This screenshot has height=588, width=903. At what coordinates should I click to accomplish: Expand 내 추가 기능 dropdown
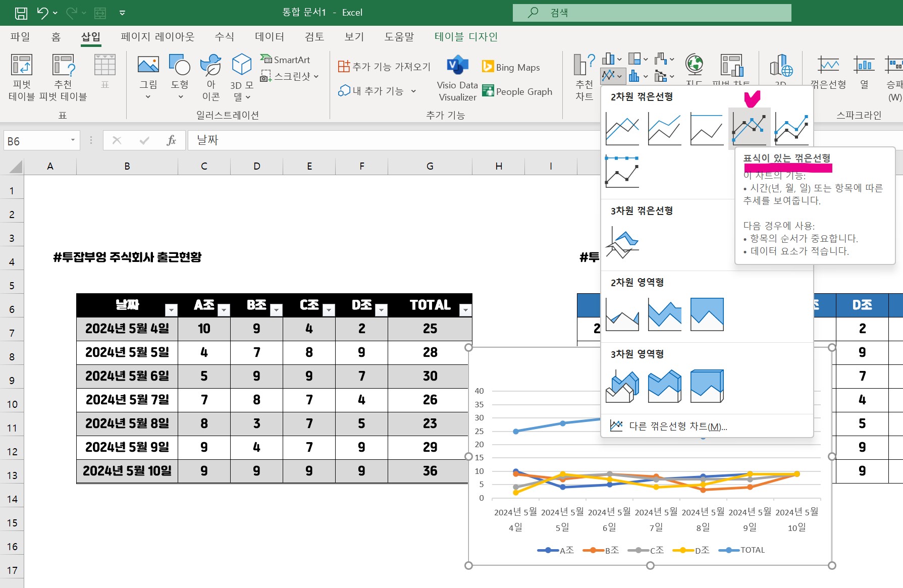413,91
